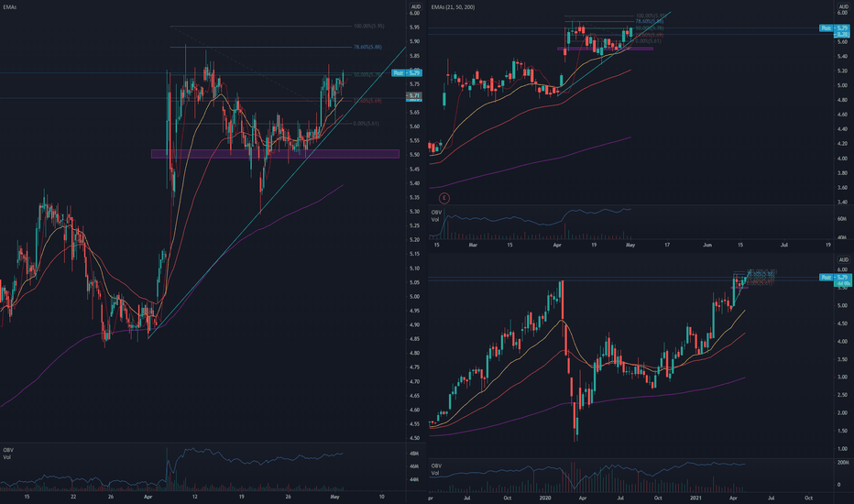Image resolution: width=854 pixels, height=504 pixels.
Task: Click the 'Mar' date label on top-right chart
Action: point(473,246)
